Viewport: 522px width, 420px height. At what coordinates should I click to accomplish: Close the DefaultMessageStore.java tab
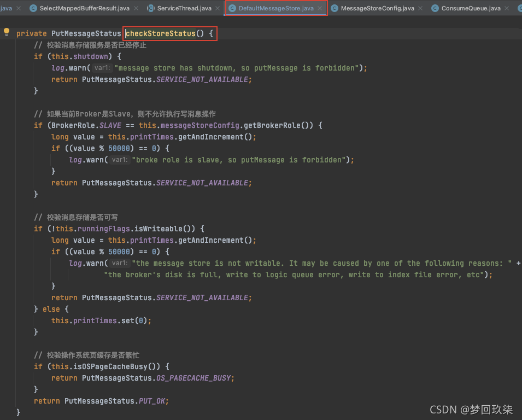pos(320,8)
